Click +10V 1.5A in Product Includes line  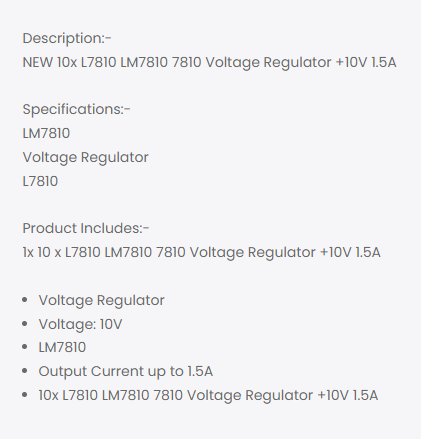tap(350, 252)
